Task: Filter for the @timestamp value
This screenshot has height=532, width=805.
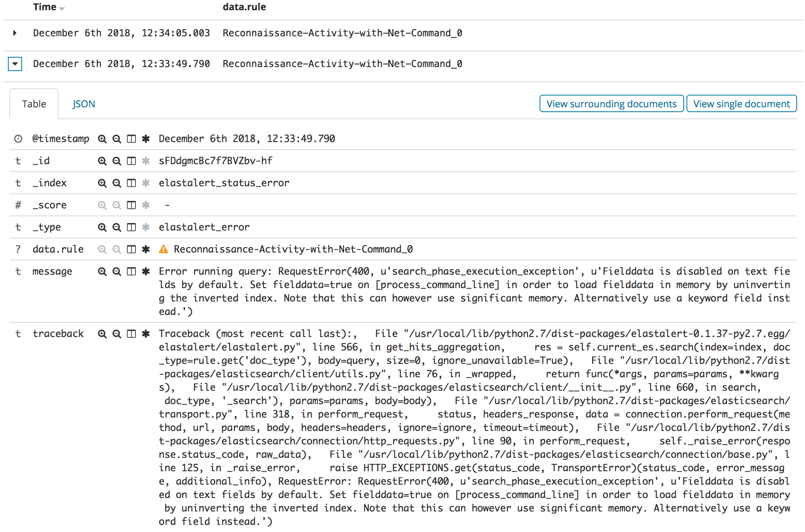Action: pyautogui.click(x=102, y=139)
